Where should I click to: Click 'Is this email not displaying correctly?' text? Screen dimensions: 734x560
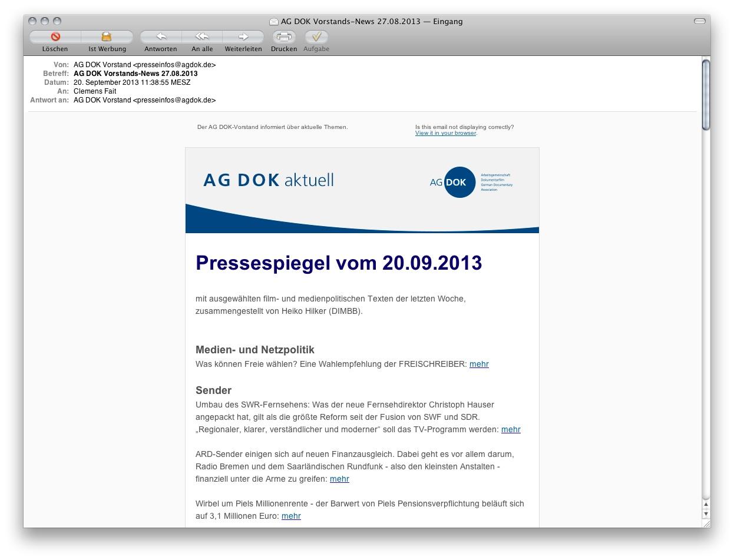(x=464, y=127)
